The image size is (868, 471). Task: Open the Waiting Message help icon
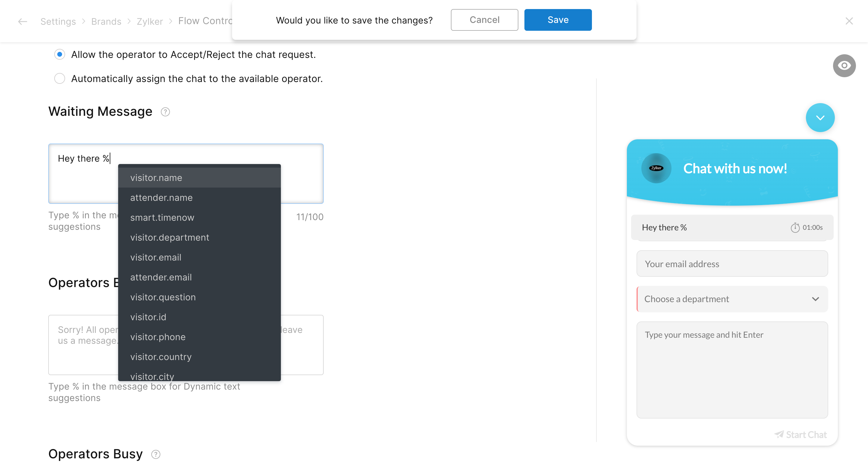coord(165,112)
